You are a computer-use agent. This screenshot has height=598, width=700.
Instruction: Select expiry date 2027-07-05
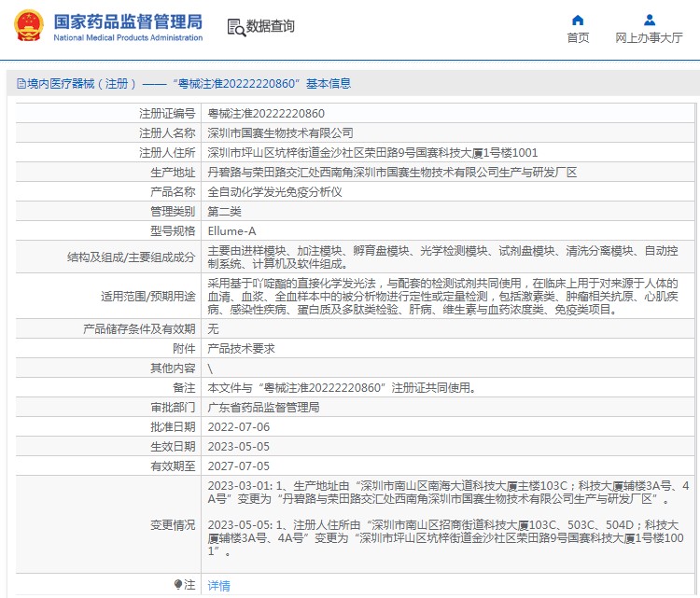[x=239, y=466]
